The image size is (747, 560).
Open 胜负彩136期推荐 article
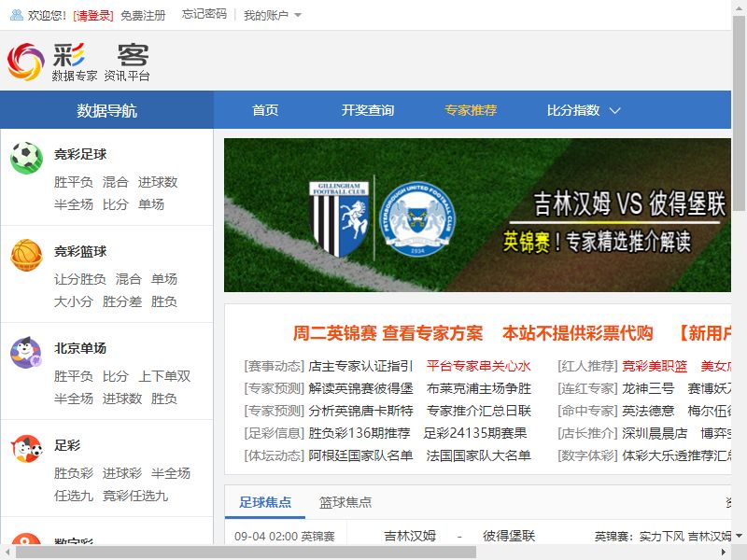point(359,433)
